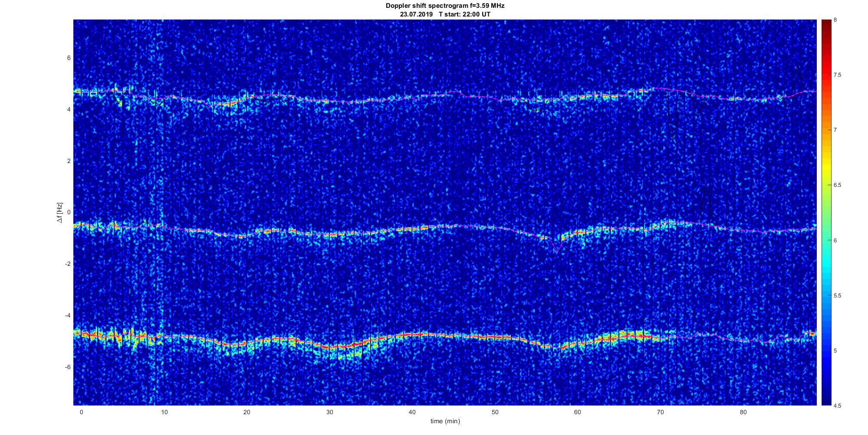Click the x-axis tick label '40'
868x435 pixels.
pyautogui.click(x=412, y=412)
